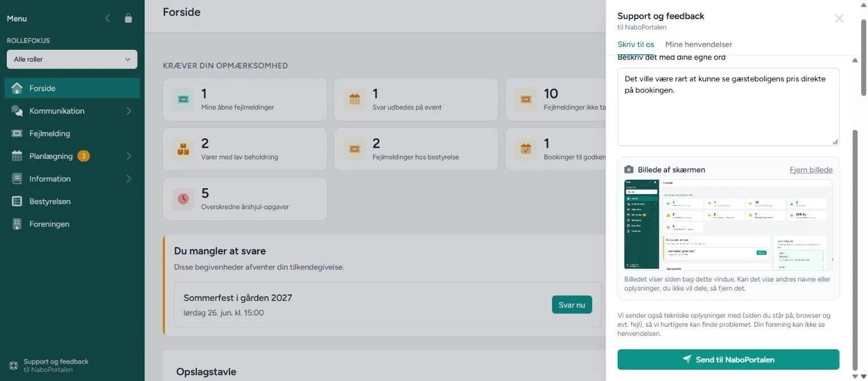
Task: Go to Forside via the house icon
Action: coord(17,88)
